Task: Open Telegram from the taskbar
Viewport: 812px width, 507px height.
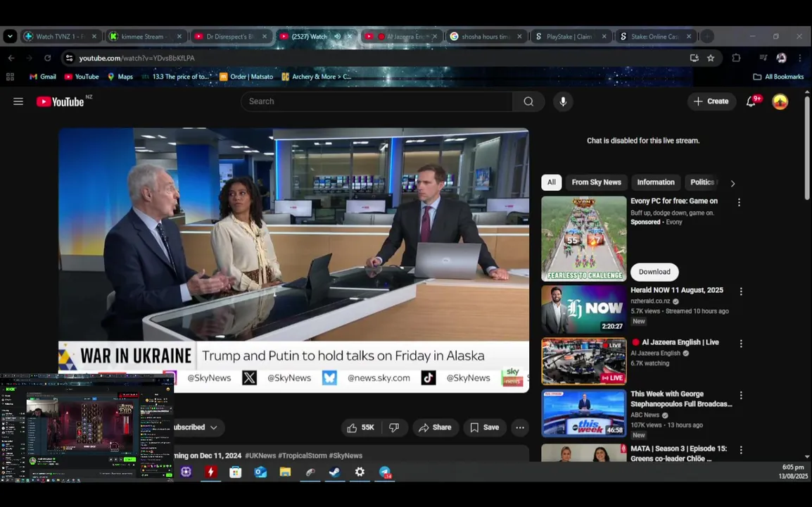Action: coord(385,472)
